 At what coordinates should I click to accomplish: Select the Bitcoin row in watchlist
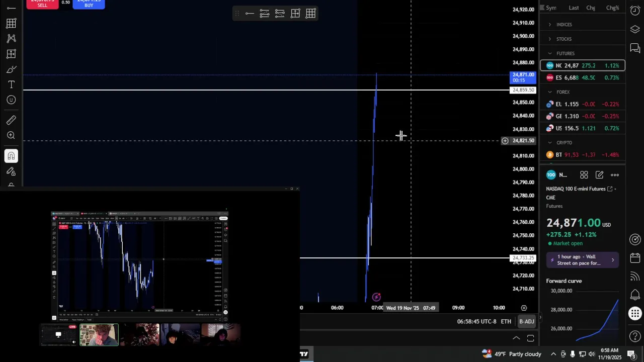pos(583,155)
